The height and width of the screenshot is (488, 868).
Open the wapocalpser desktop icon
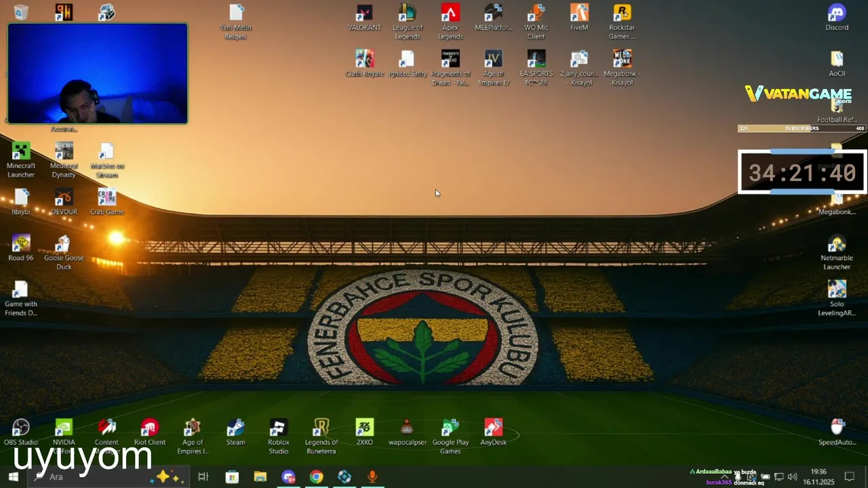tap(407, 432)
